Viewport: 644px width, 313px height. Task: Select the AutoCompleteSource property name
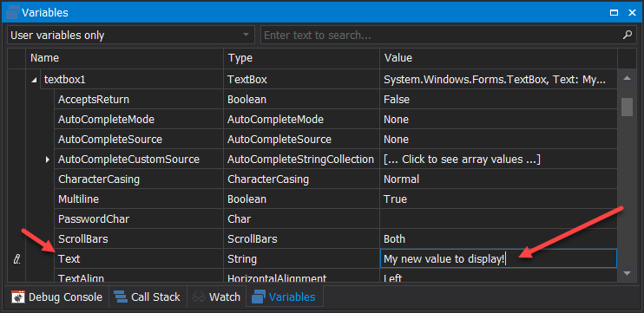click(110, 140)
